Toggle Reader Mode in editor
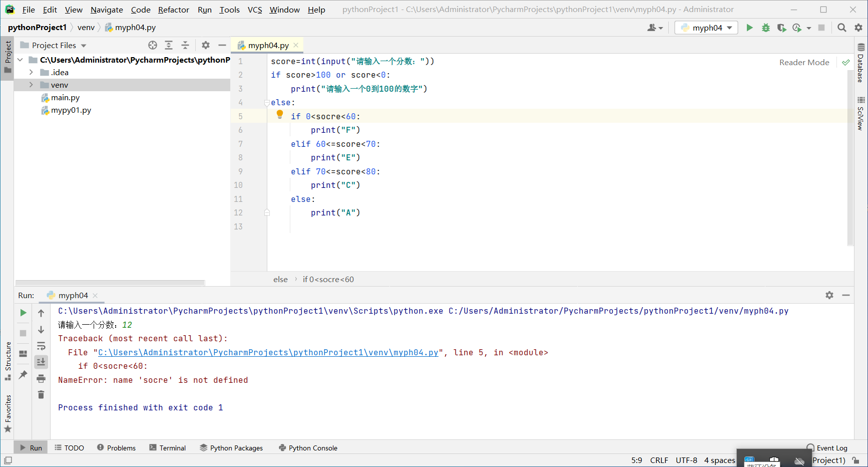Viewport: 868px width, 467px height. (x=804, y=62)
